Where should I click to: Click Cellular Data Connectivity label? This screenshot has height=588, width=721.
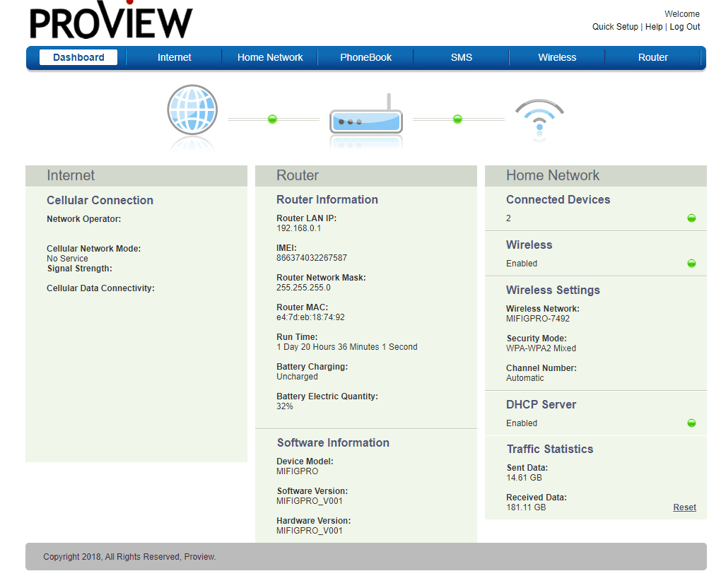(x=100, y=288)
